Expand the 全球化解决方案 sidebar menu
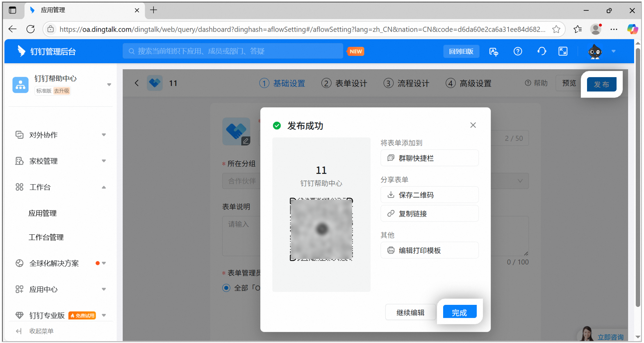 coord(104,263)
